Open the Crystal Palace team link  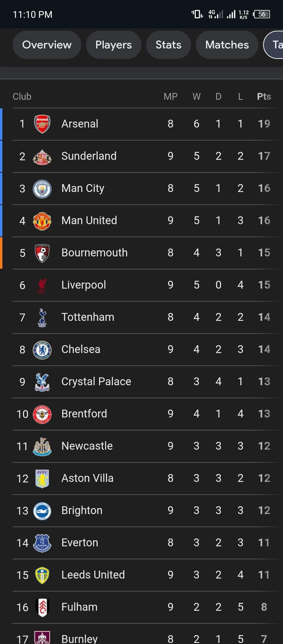point(96,382)
